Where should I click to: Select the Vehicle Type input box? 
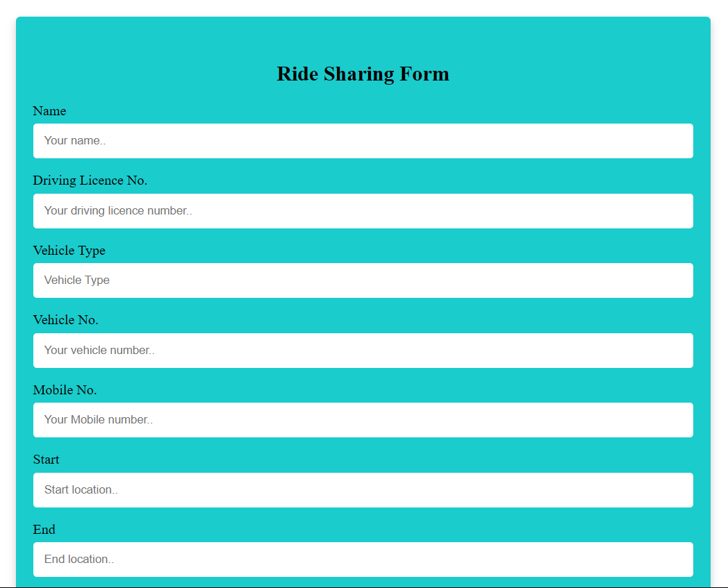(363, 280)
